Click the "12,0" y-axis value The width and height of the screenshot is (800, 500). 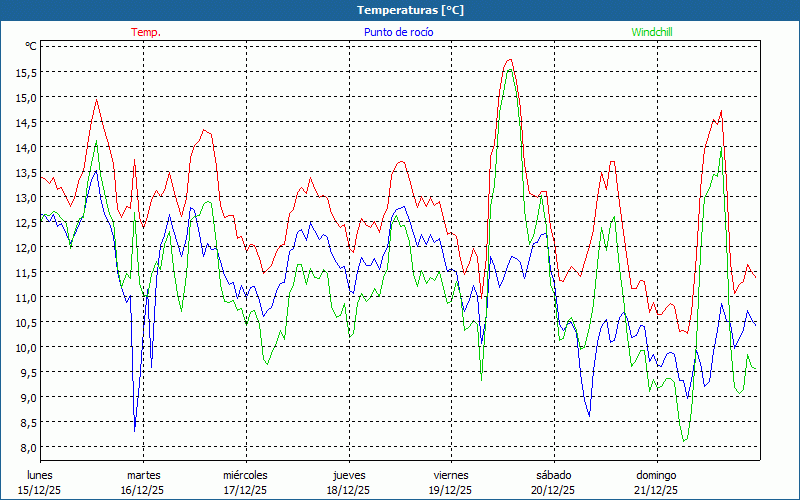click(x=25, y=247)
